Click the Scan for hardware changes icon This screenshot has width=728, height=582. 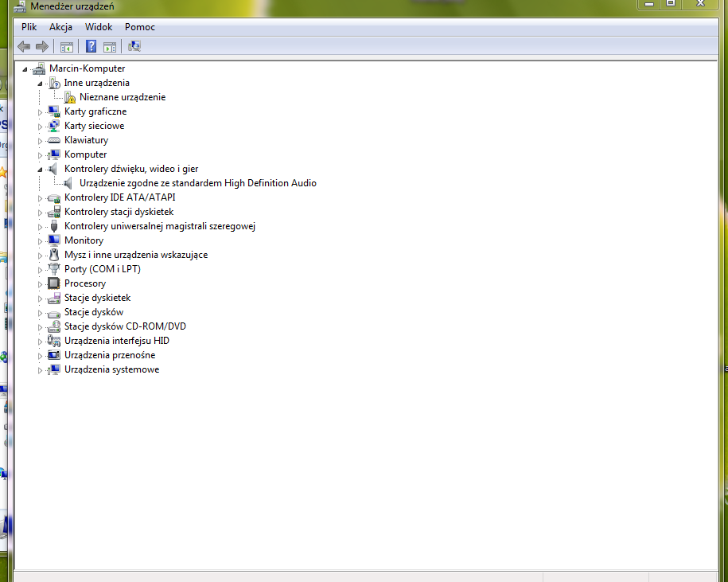tap(134, 46)
